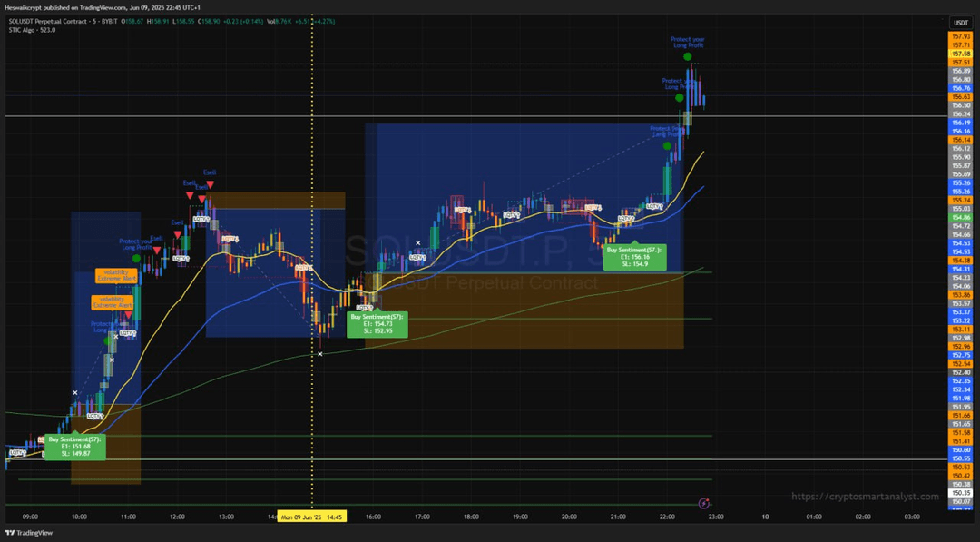This screenshot has height=542, width=980.
Task: Select the Buy Sentiment label with E1: 151.68
Action: coord(75,447)
